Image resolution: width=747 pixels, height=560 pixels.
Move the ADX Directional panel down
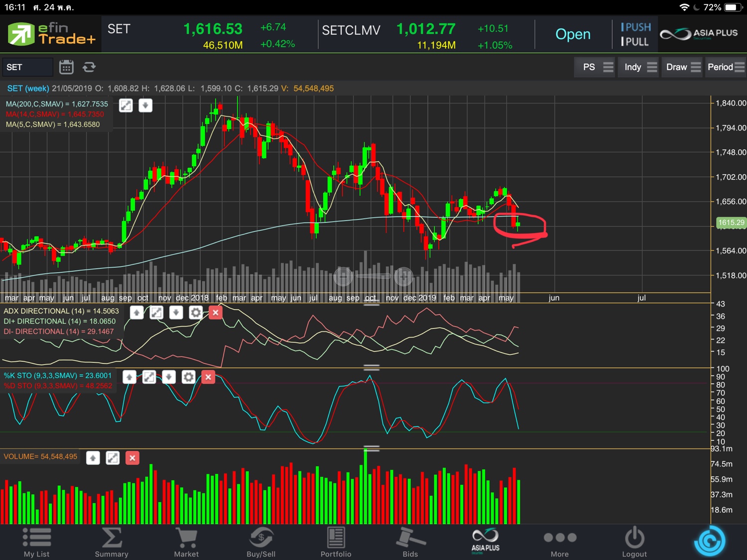[176, 313]
